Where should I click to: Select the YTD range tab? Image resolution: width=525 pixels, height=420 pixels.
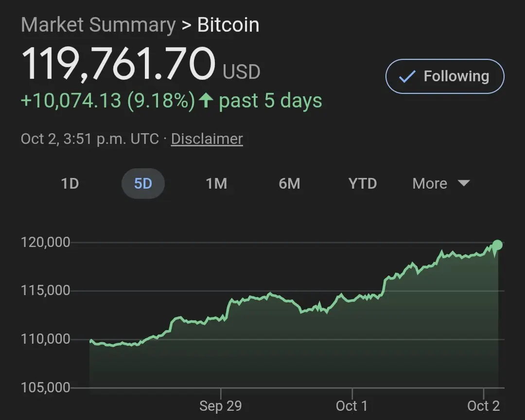[x=363, y=183]
